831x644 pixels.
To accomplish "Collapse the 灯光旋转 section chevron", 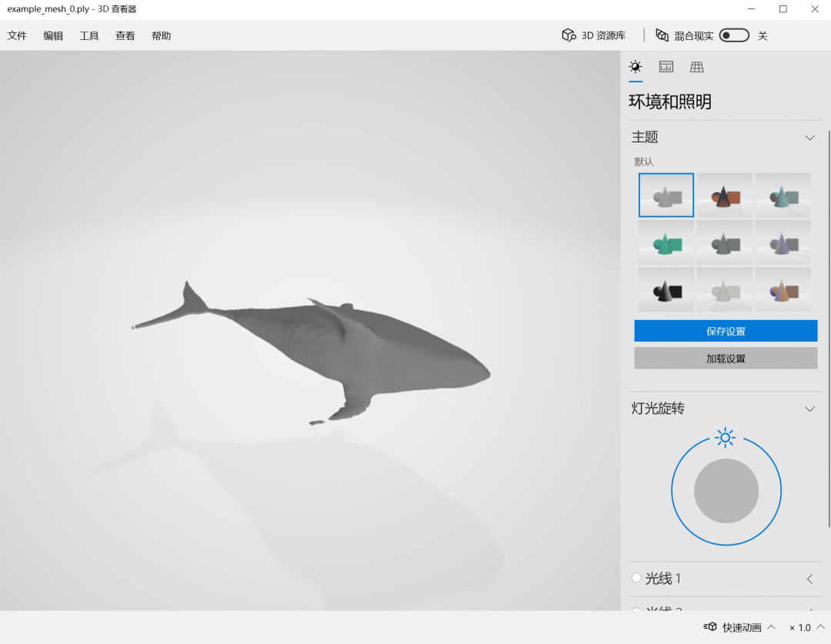I will (809, 409).
